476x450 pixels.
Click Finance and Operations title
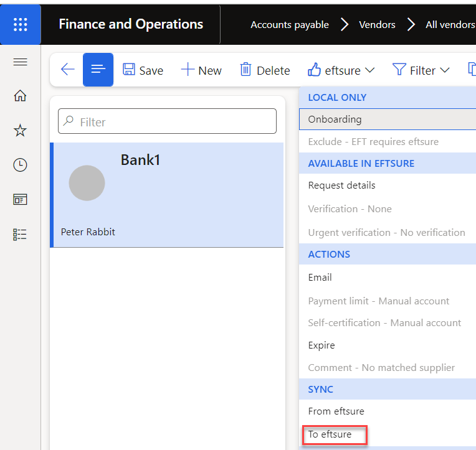pyautogui.click(x=131, y=24)
